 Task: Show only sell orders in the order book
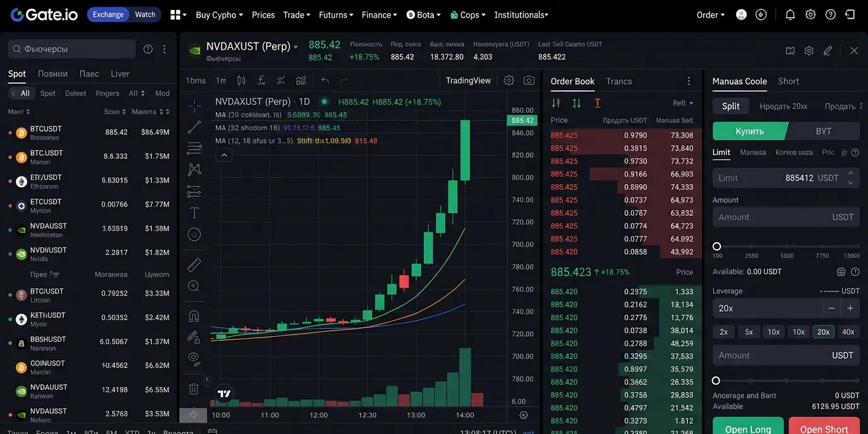pyautogui.click(x=597, y=103)
